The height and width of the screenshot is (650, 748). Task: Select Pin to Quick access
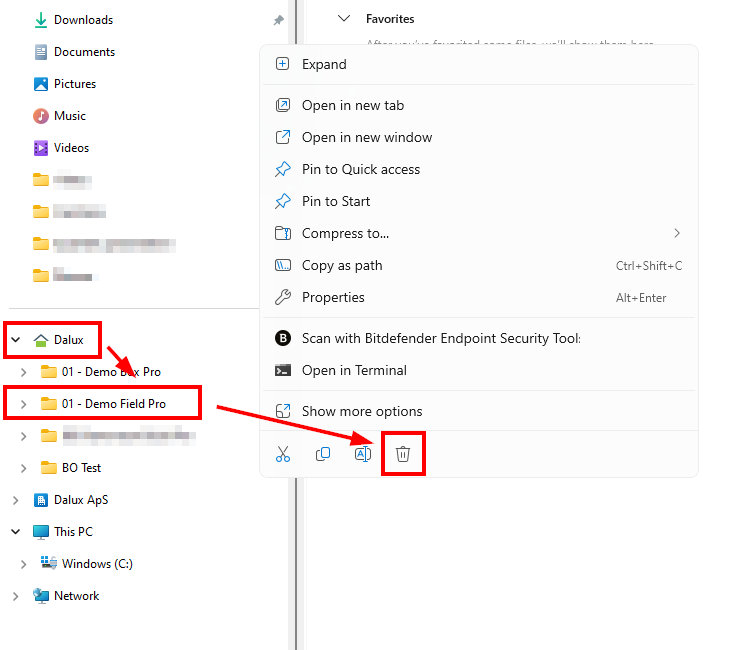360,169
